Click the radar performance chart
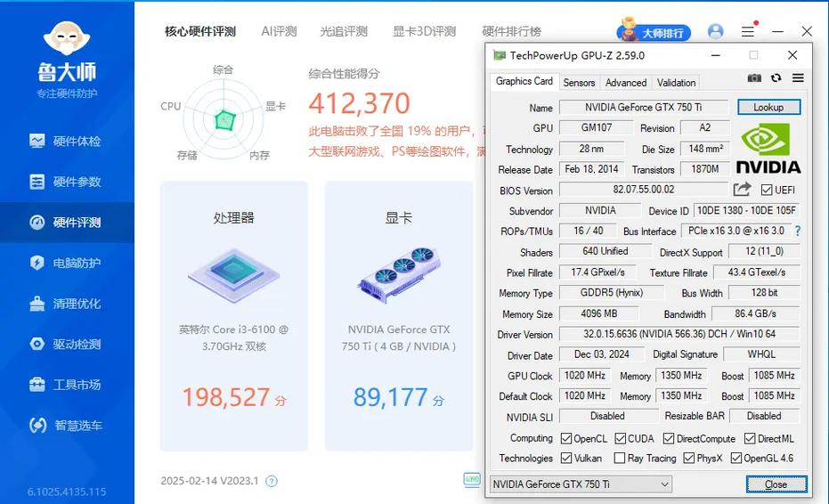This screenshot has height=504, width=829. [224, 119]
